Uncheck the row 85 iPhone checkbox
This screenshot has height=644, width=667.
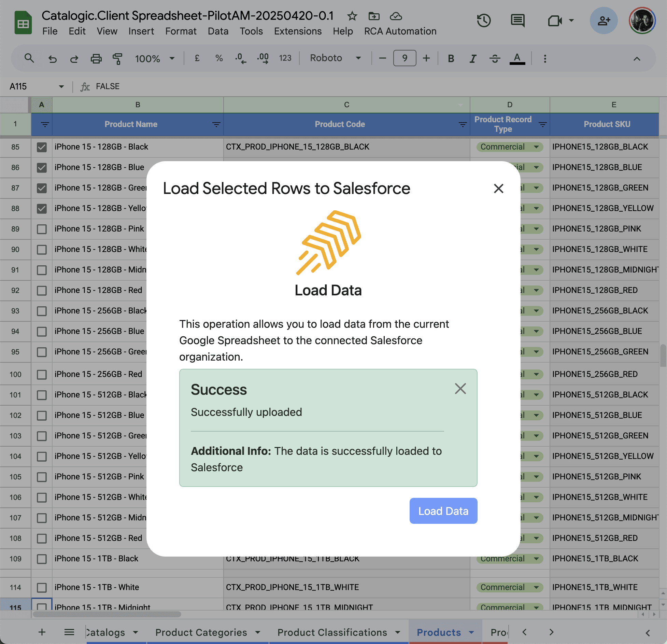(42, 147)
